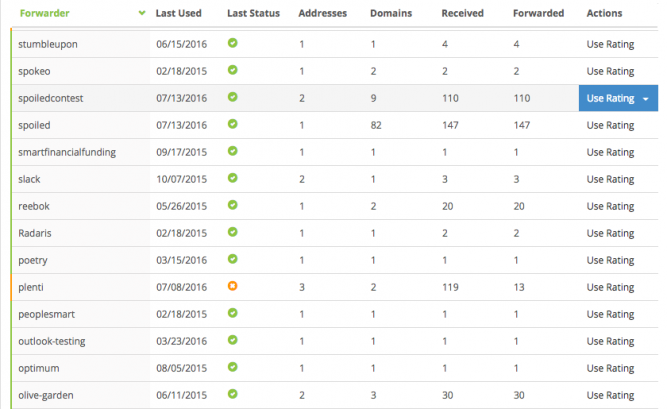Click the orange error status icon for plenti

tap(232, 286)
